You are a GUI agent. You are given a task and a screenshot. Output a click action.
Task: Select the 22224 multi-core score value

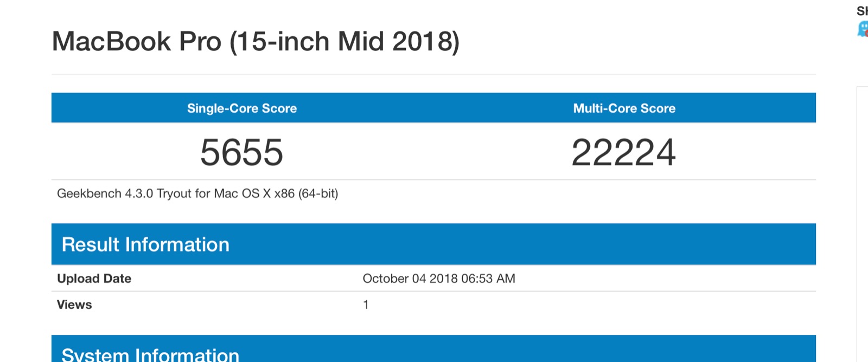click(x=624, y=152)
